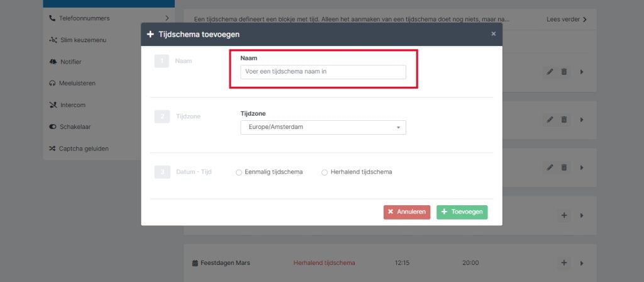Focus the Naam tijdschema input field
Viewport: 644px width, 282px height.
coord(323,72)
